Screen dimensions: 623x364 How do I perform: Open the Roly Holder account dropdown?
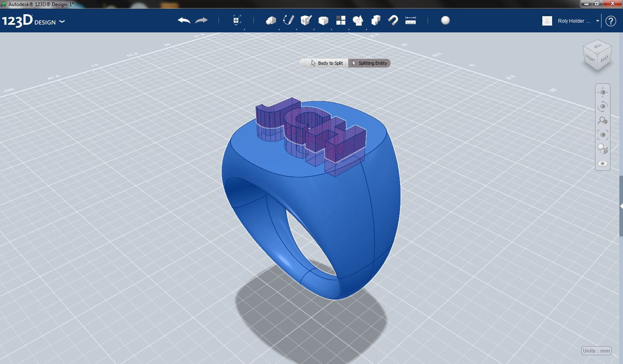coord(597,21)
